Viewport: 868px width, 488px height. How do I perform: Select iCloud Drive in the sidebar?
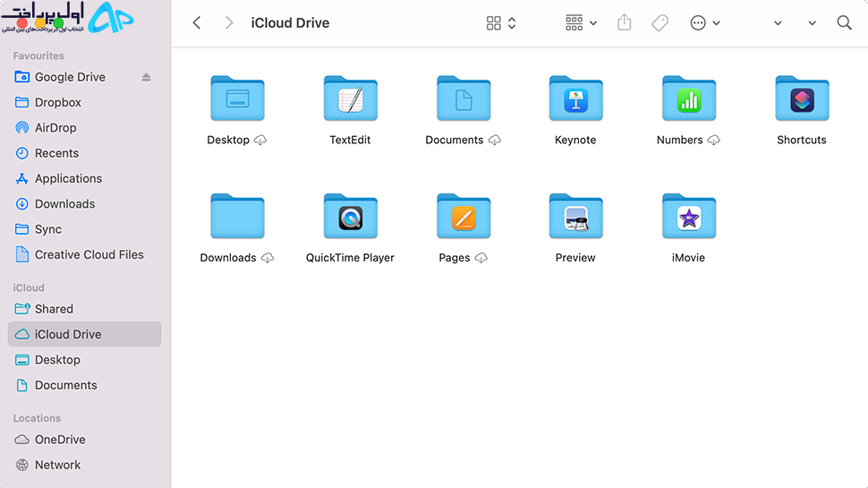85,334
